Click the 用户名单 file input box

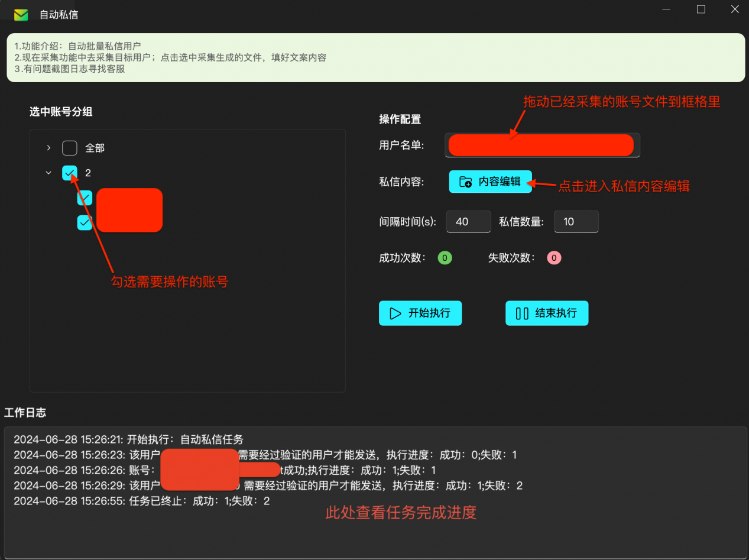pyautogui.click(x=542, y=145)
